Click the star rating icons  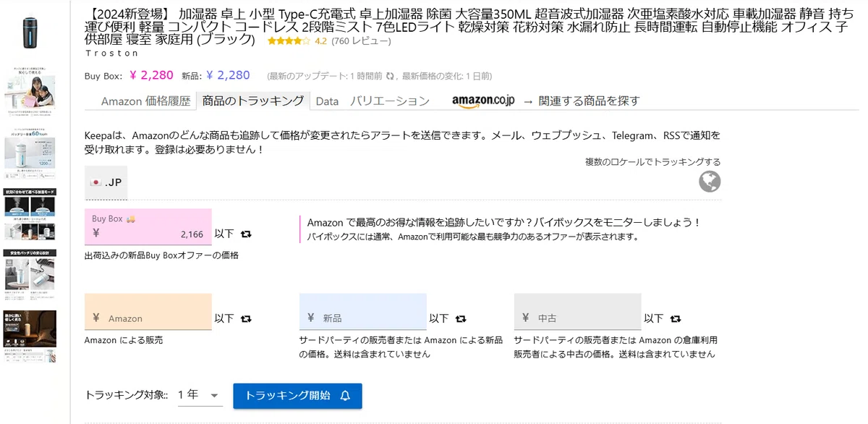tap(289, 41)
